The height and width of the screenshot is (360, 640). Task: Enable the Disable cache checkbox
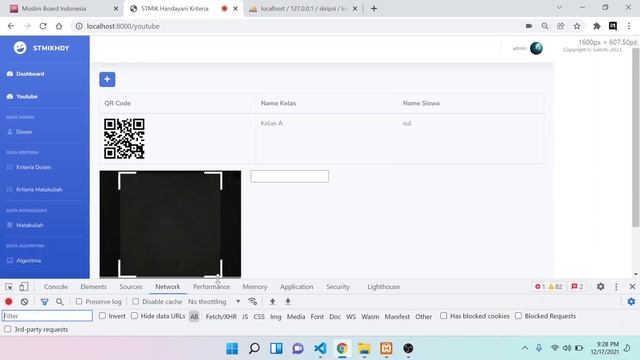(136, 302)
